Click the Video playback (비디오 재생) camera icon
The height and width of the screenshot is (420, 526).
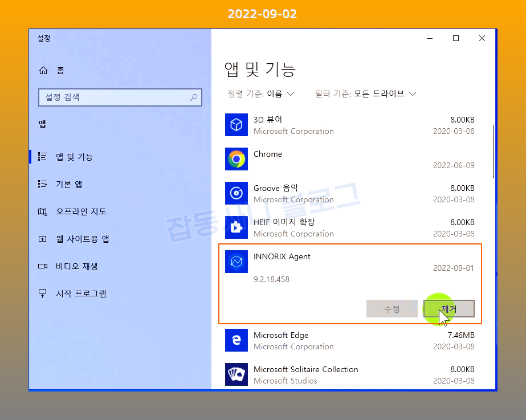pos(43,266)
